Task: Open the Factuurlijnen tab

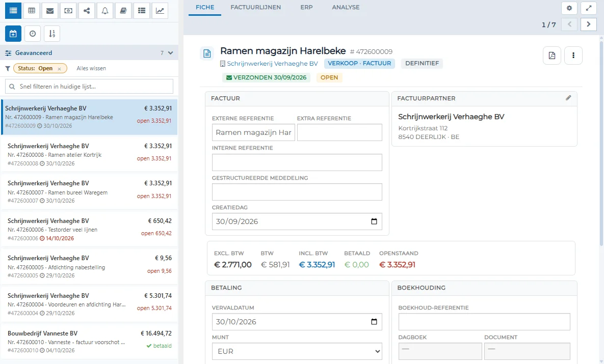Action: coord(256,7)
